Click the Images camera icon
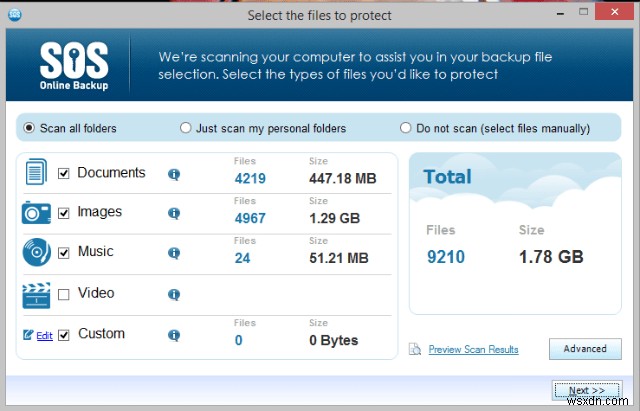The image size is (640, 411). (36, 212)
